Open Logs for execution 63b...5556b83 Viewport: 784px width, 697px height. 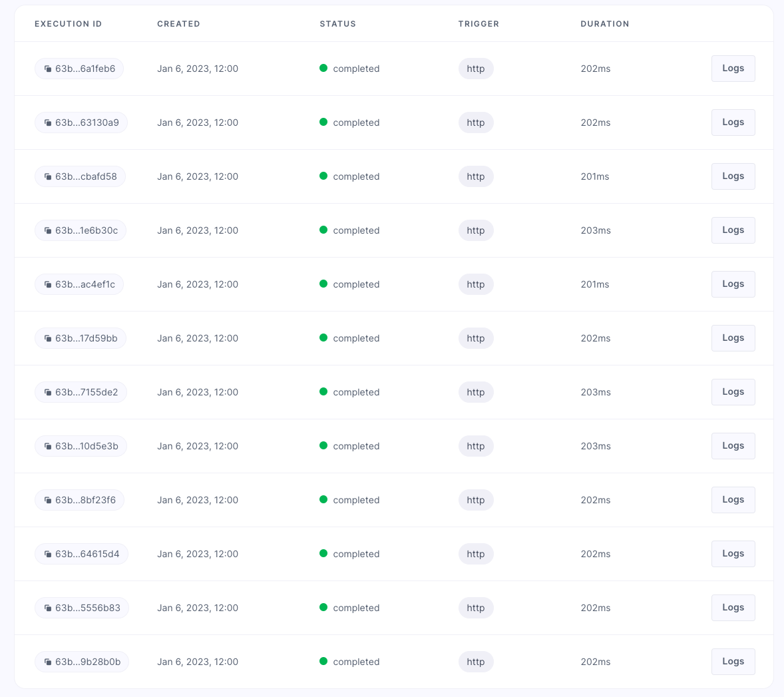pyautogui.click(x=733, y=608)
